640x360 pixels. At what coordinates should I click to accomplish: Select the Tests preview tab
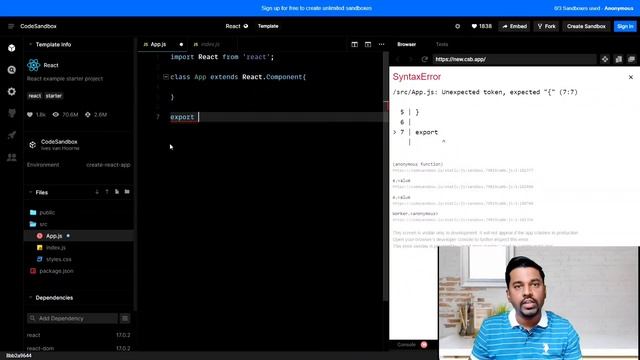pyautogui.click(x=442, y=44)
